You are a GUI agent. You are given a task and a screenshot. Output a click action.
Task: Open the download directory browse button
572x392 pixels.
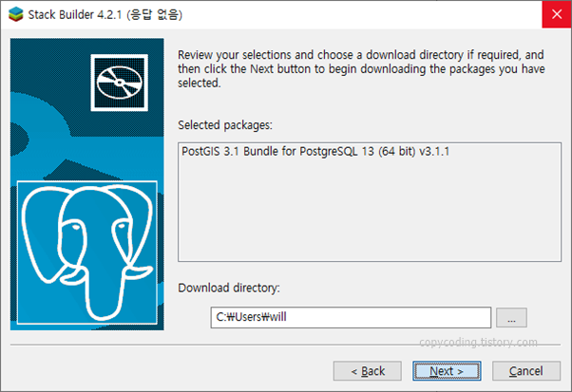pos(511,317)
